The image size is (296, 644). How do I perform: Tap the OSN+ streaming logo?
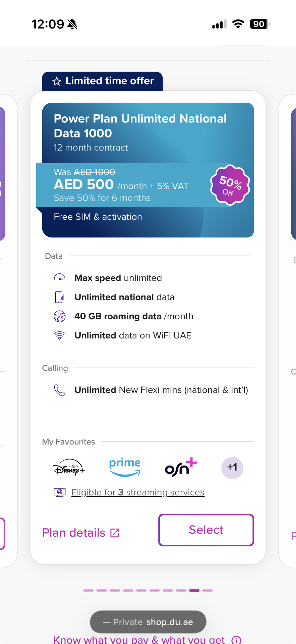(181, 467)
